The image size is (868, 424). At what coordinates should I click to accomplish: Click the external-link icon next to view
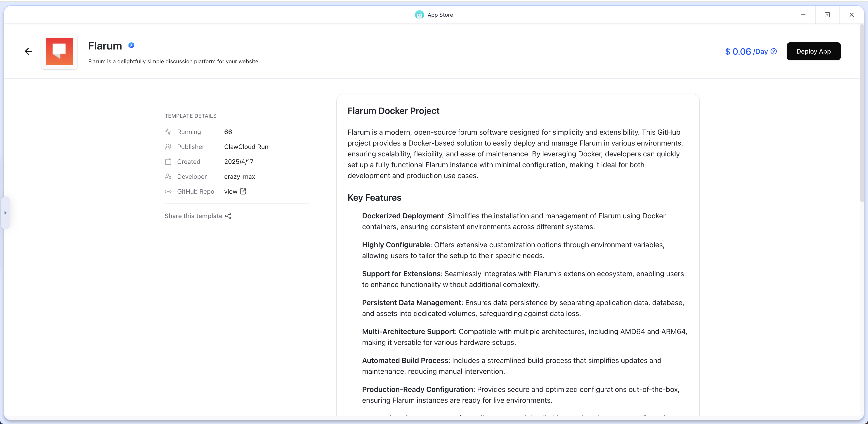click(243, 191)
